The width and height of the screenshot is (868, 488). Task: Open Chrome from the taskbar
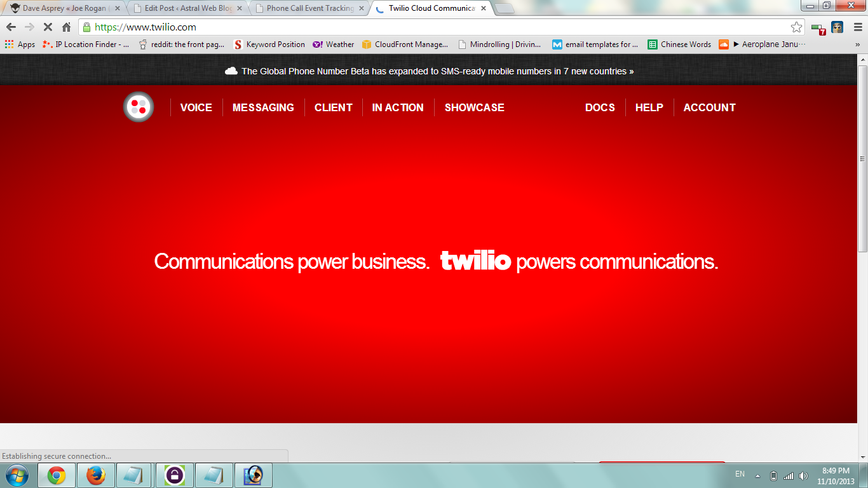57,475
